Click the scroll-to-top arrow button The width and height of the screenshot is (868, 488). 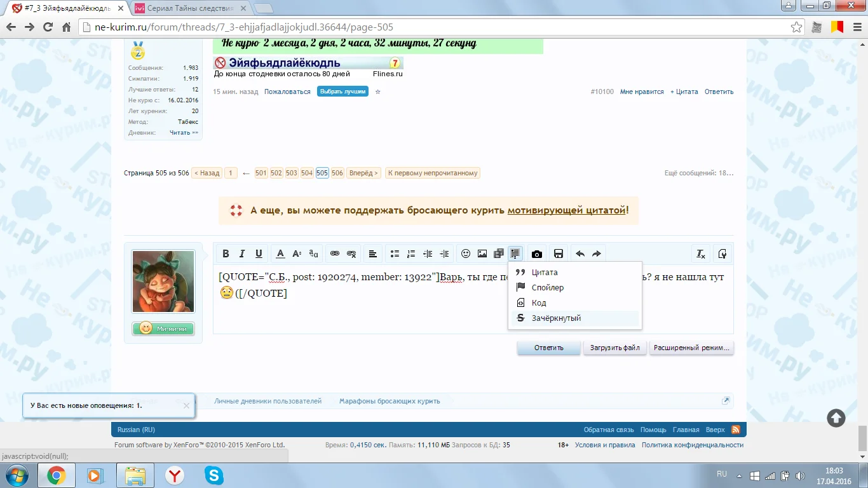[x=836, y=417]
